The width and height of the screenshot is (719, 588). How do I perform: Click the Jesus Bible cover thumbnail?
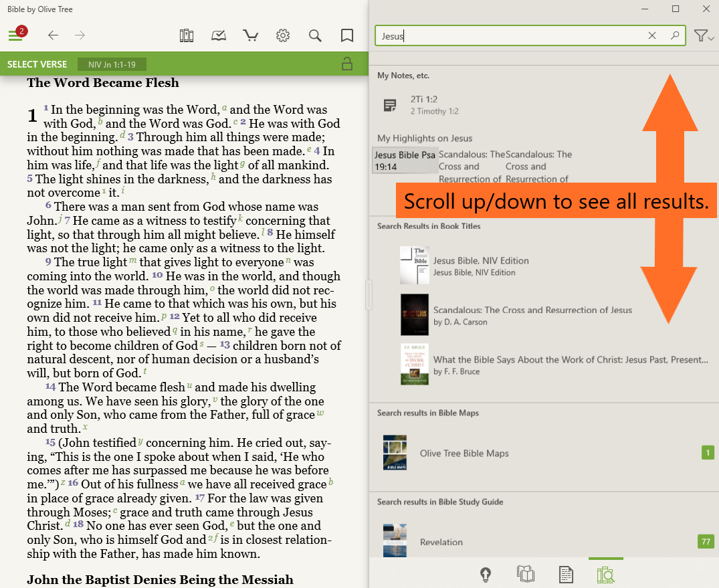[415, 265]
